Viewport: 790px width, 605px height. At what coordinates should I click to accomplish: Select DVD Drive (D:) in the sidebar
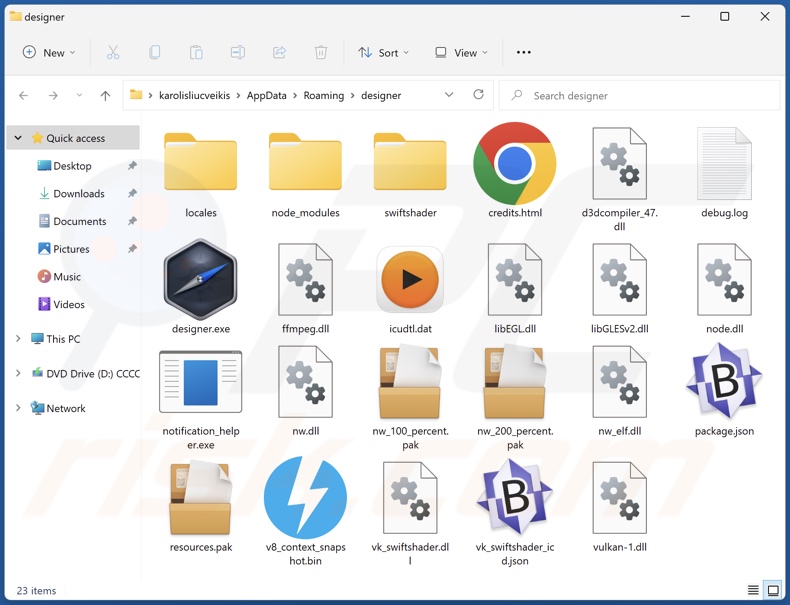tap(85, 374)
